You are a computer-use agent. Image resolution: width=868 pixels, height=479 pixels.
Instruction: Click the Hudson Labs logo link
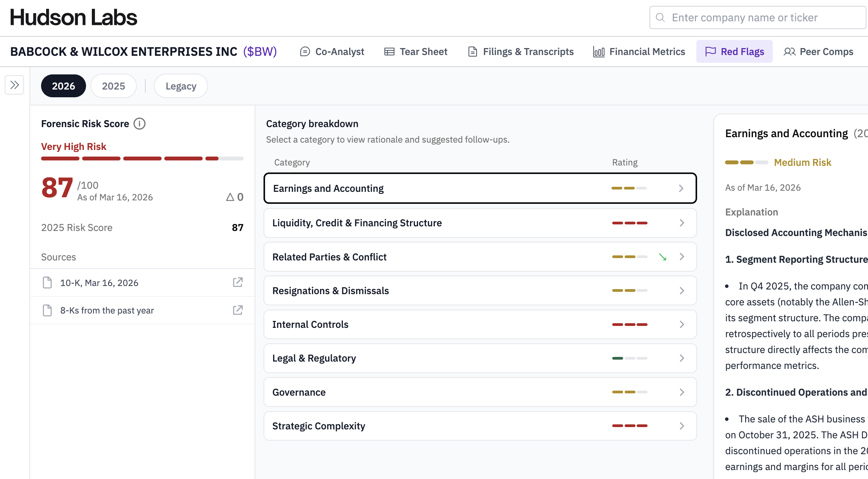[74, 17]
